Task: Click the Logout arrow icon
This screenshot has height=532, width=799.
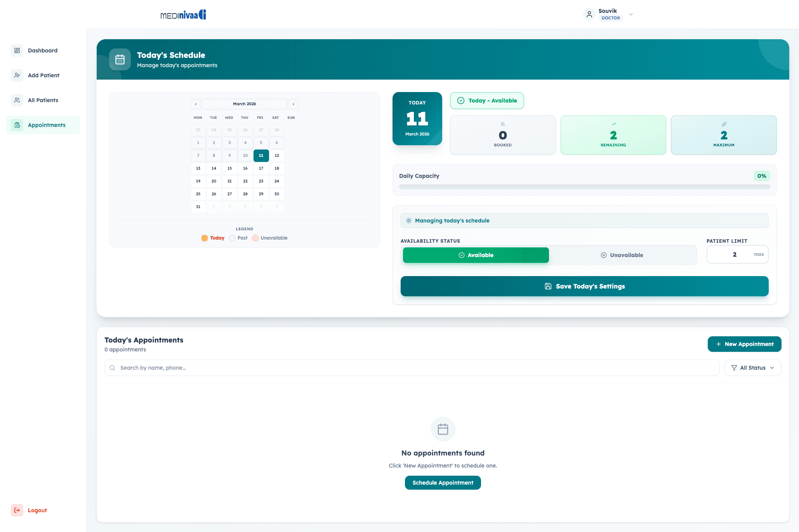Action: (x=17, y=510)
